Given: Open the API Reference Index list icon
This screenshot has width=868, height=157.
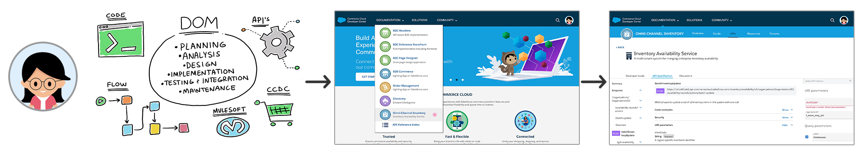Looking at the screenshot, I should (385, 125).
